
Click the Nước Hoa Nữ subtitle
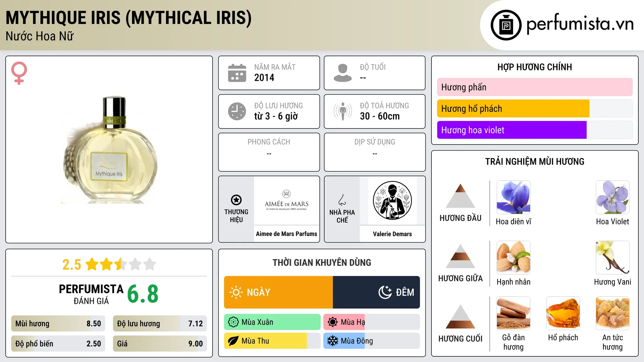(40, 36)
